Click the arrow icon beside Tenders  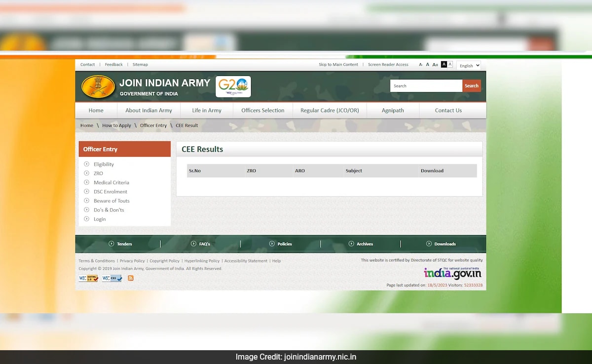click(111, 244)
